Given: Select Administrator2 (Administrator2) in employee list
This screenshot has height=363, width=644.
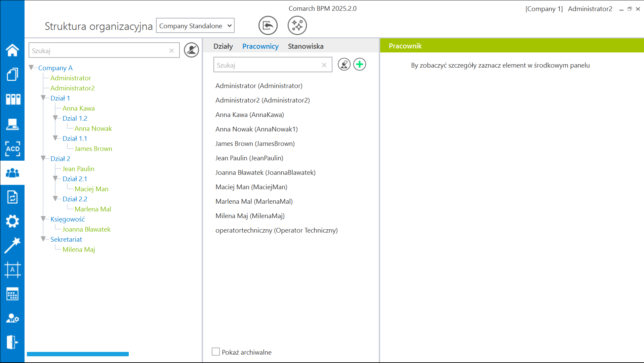Looking at the screenshot, I should 263,100.
